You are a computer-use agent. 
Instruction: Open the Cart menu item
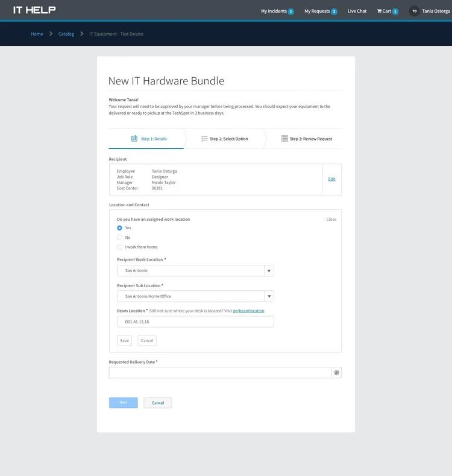(x=388, y=11)
